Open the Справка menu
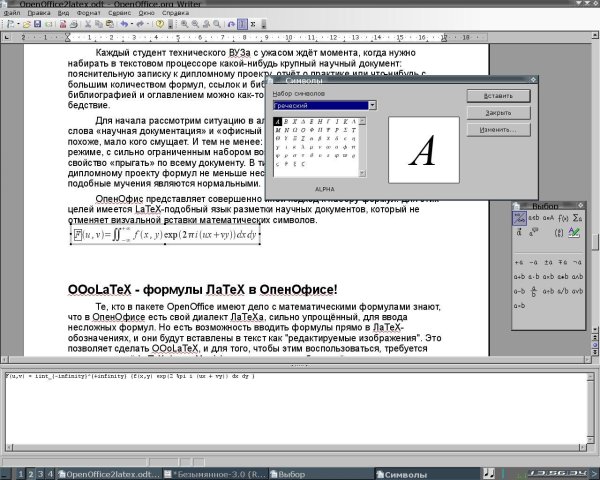 point(175,13)
